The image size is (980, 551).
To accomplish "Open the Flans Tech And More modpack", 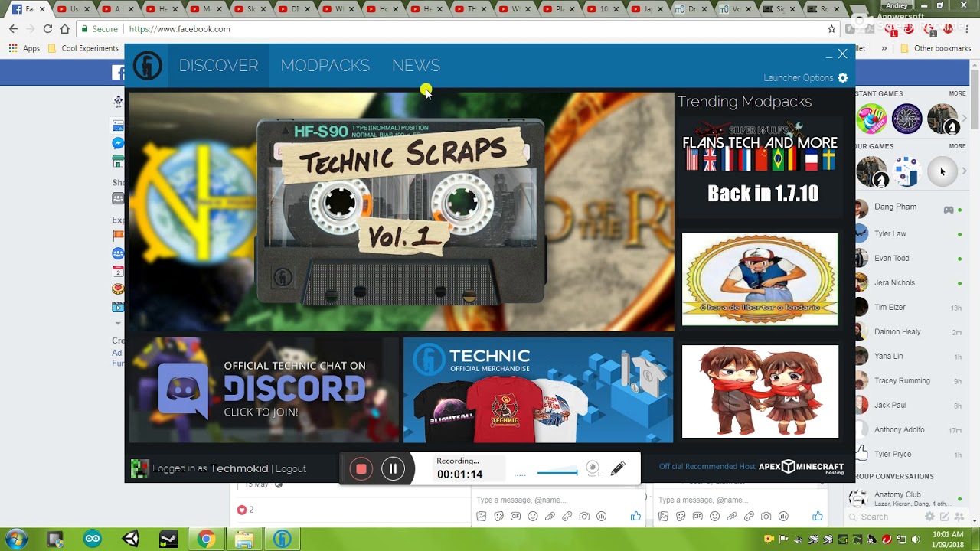I will [760, 168].
